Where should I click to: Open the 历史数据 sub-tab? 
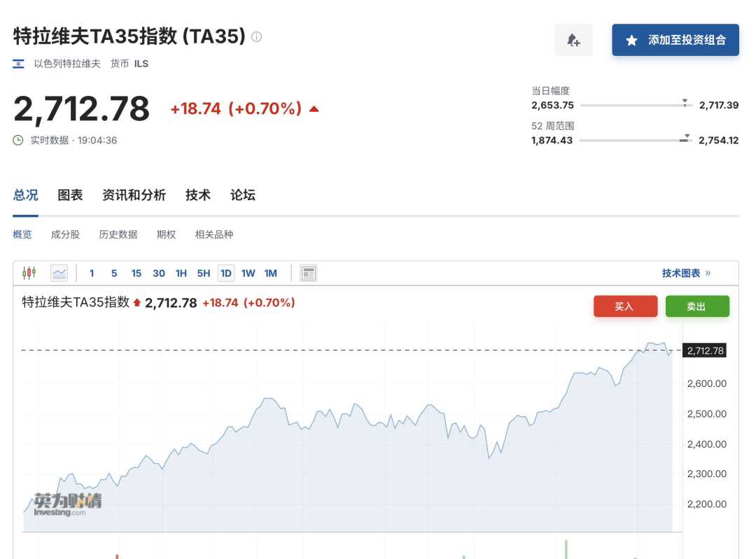(x=118, y=234)
